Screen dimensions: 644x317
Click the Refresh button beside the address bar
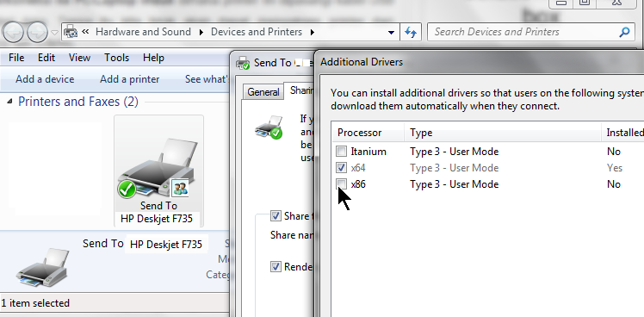[x=411, y=32]
